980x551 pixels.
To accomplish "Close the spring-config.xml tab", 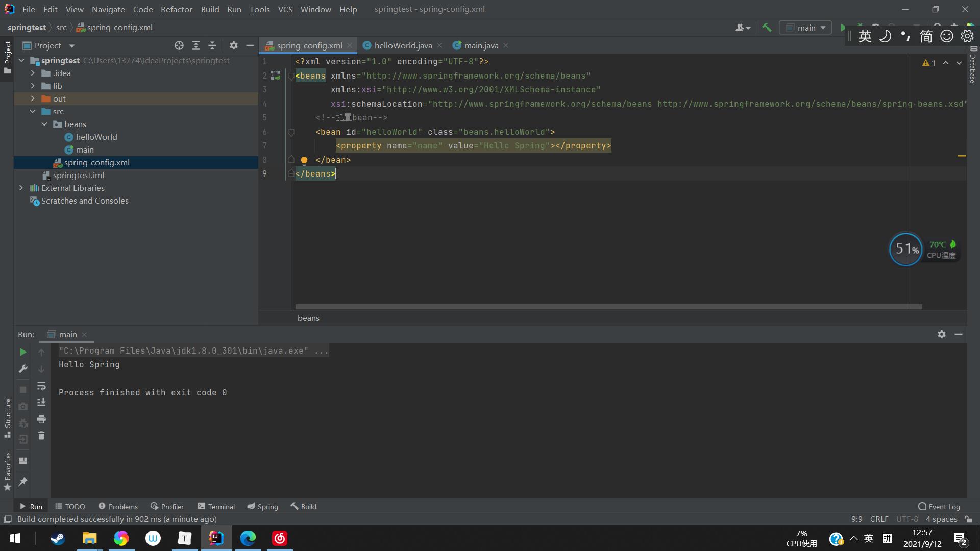I will [350, 45].
